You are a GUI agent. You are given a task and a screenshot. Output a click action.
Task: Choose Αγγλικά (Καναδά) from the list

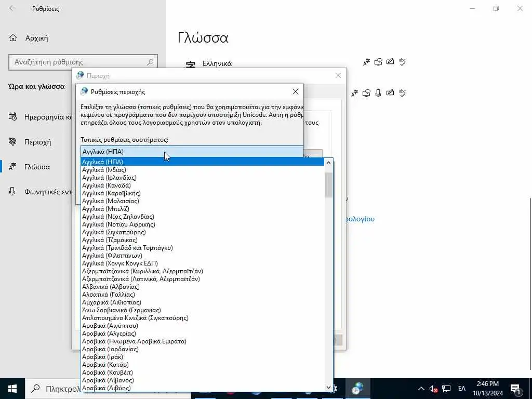click(203, 185)
